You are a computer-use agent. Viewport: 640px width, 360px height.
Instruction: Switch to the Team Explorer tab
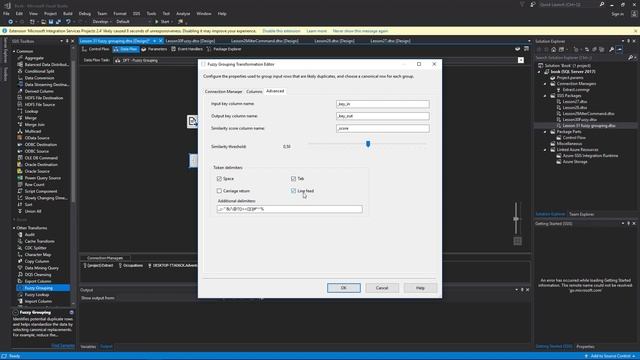(582, 214)
